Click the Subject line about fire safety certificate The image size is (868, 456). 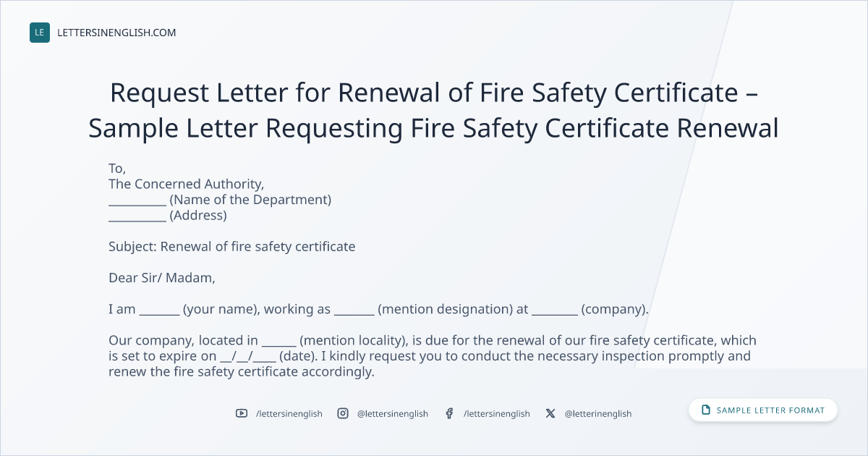[x=232, y=246]
